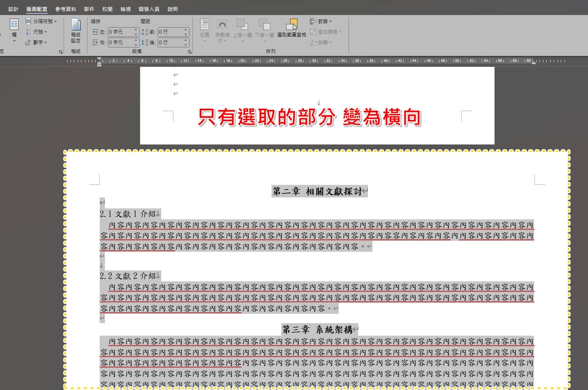Open page setup dialog launcher beside 稿紙
The height and width of the screenshot is (390, 588).
pos(61,52)
